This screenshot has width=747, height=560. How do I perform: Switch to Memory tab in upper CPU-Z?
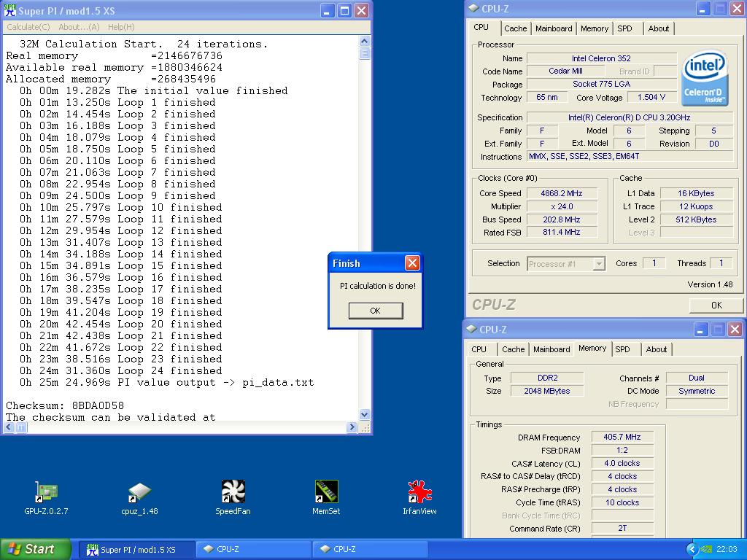point(594,28)
